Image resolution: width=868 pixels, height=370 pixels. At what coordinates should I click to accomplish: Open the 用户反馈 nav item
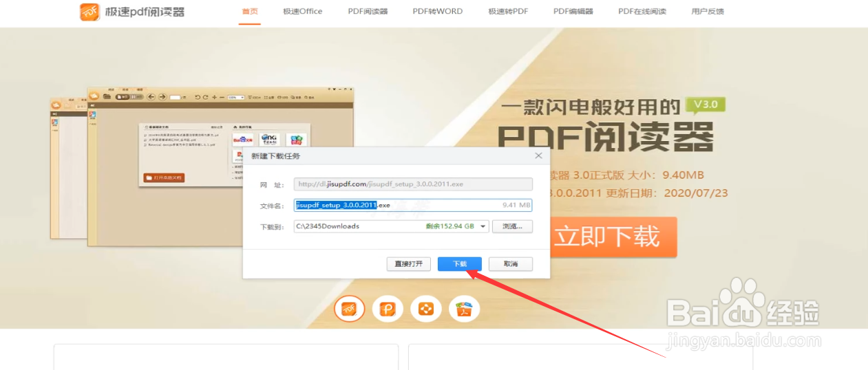(708, 12)
